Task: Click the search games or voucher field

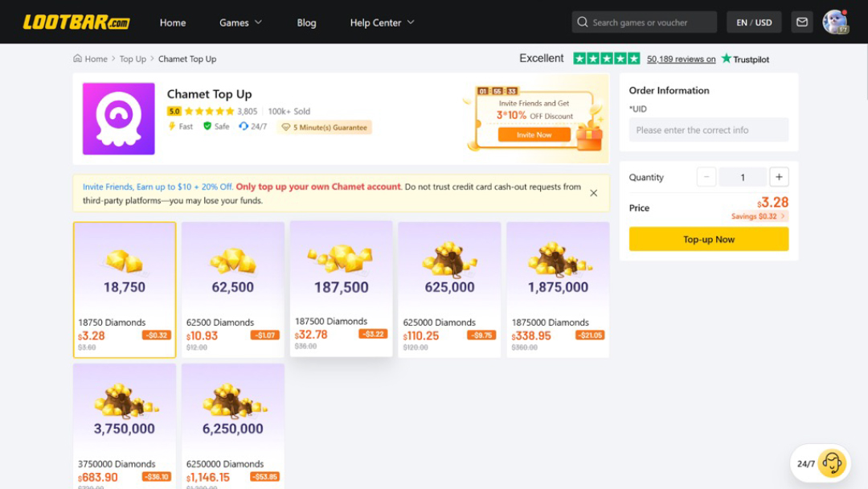Action: (645, 23)
